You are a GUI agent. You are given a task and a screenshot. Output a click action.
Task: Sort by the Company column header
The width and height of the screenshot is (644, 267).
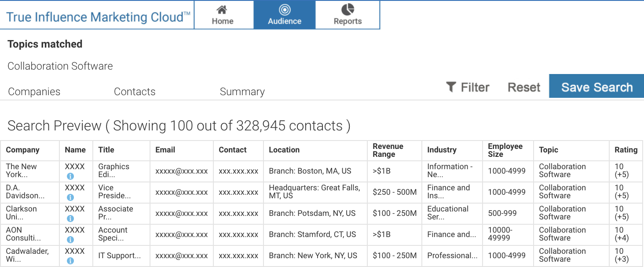click(x=22, y=150)
